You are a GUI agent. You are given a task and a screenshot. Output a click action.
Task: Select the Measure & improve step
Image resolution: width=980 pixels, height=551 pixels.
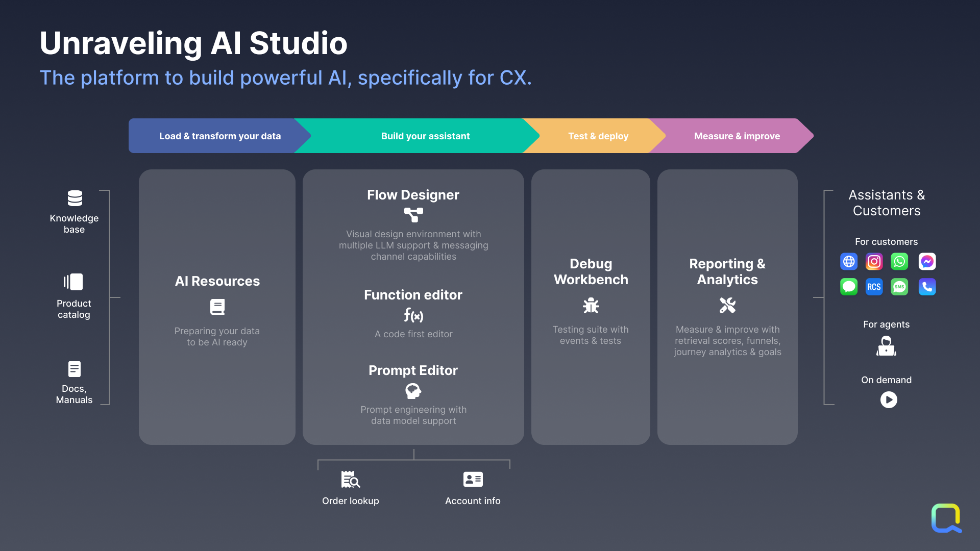click(737, 136)
